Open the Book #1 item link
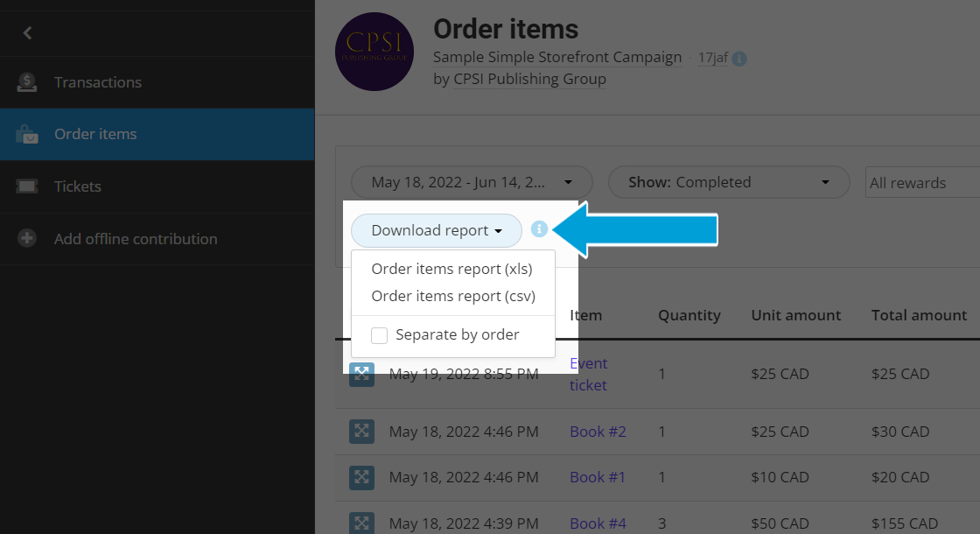The width and height of the screenshot is (980, 534). tap(598, 477)
